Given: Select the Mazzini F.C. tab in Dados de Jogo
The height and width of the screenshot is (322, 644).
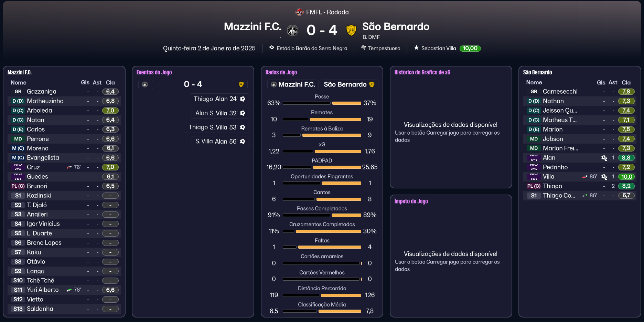Looking at the screenshot, I should (x=293, y=84).
